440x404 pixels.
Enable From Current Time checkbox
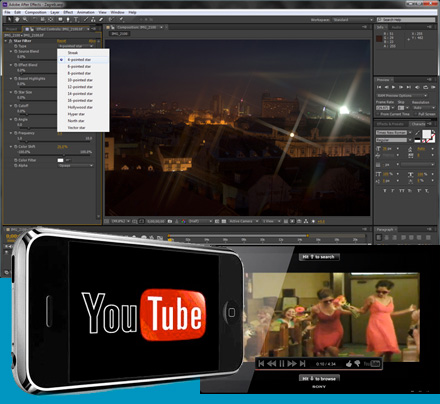[378, 114]
